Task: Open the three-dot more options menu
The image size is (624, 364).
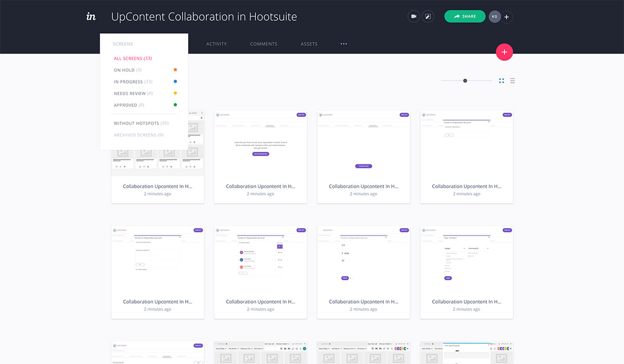Action: 344,44
